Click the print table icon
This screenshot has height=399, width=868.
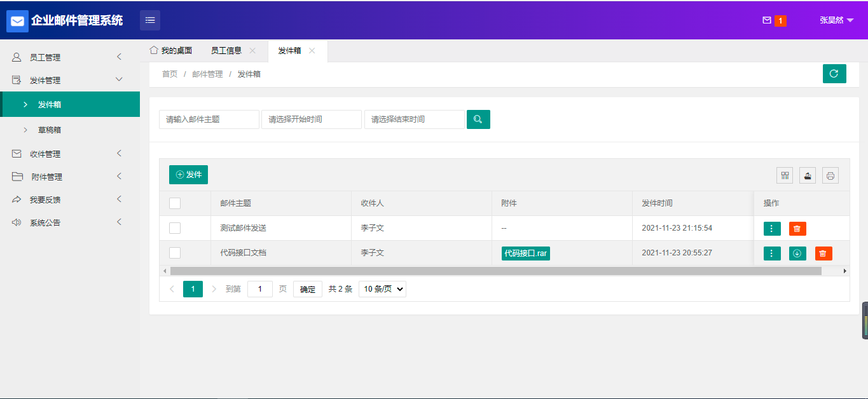830,175
